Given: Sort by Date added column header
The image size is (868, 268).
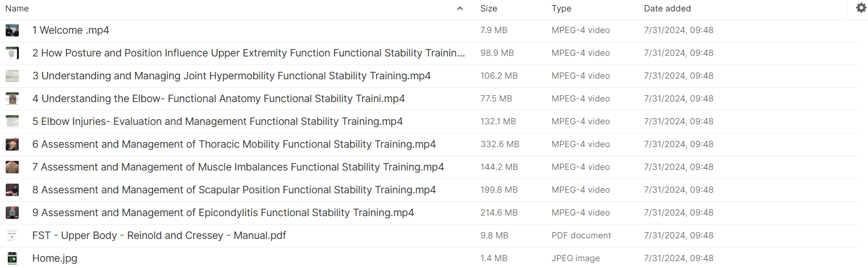Looking at the screenshot, I should (667, 9).
